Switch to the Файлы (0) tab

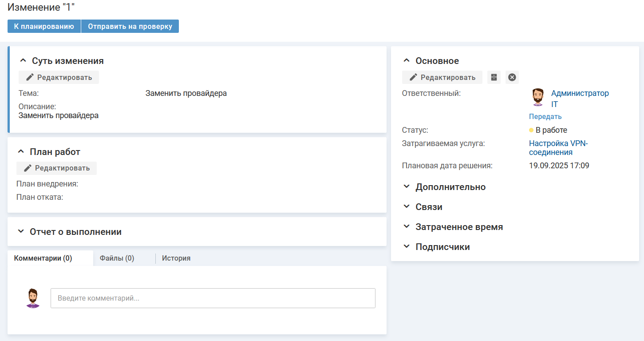click(117, 258)
